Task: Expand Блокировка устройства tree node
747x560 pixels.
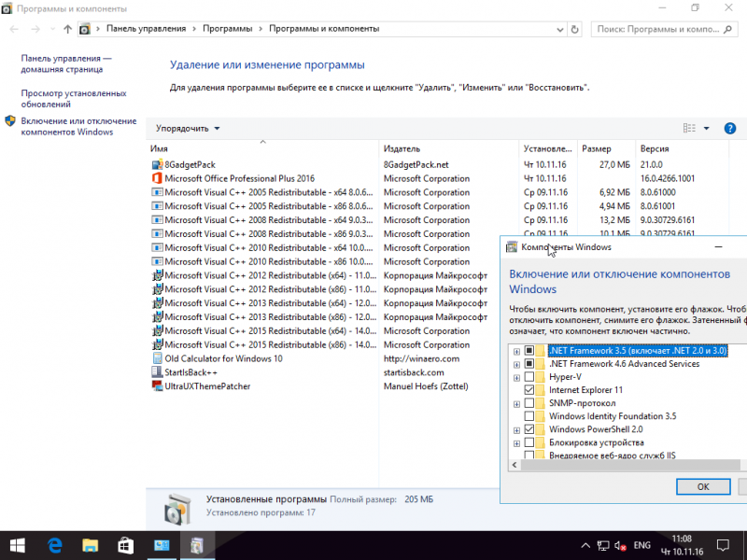Action: 516,444
